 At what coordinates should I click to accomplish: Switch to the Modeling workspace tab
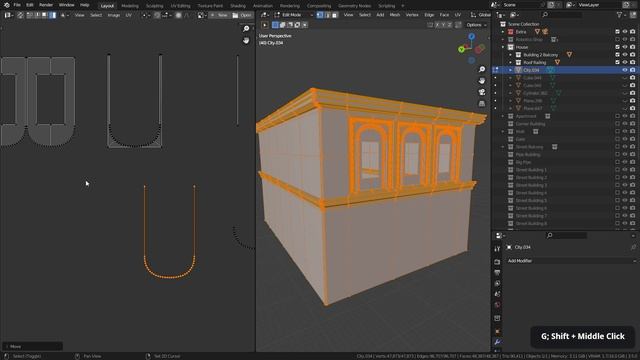[x=130, y=6]
